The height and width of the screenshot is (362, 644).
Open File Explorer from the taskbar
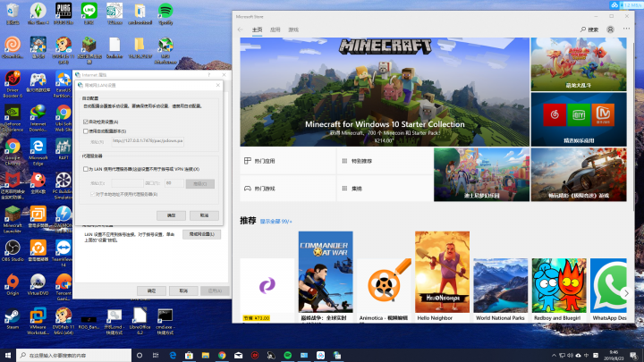206,355
